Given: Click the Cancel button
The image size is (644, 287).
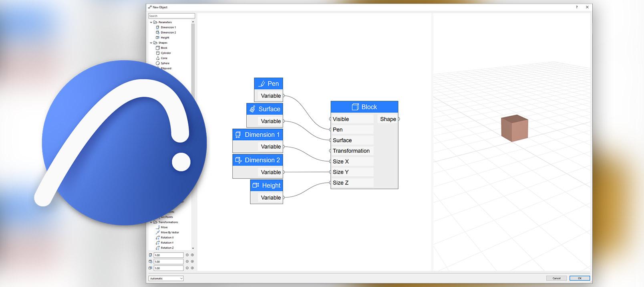Looking at the screenshot, I should pyautogui.click(x=557, y=278).
